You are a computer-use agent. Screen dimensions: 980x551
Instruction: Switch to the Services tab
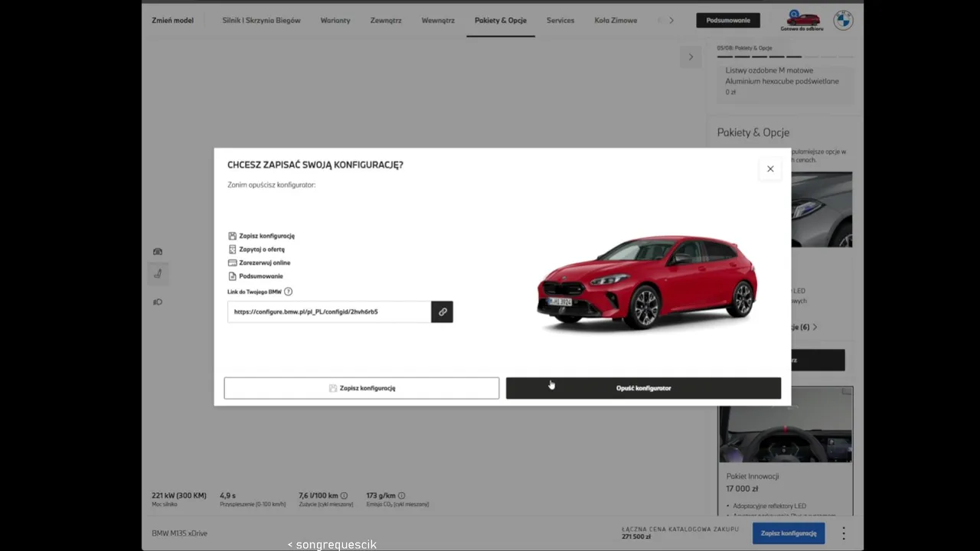click(560, 20)
